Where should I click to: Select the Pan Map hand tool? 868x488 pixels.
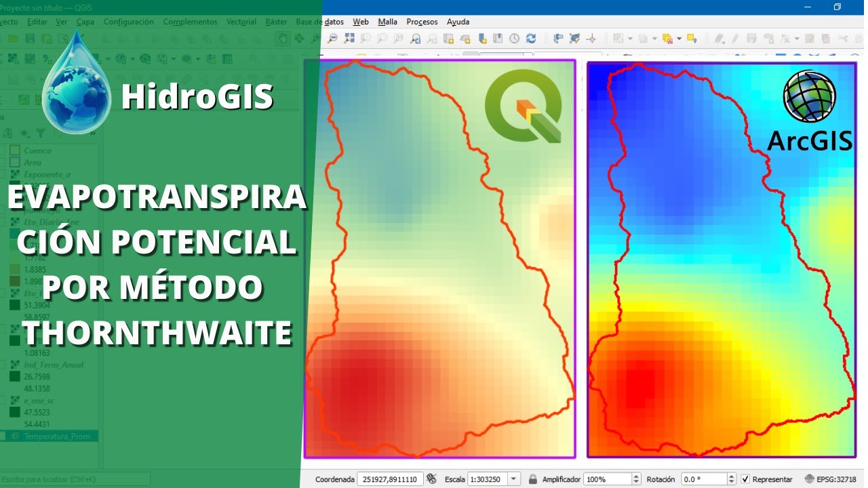tap(283, 39)
